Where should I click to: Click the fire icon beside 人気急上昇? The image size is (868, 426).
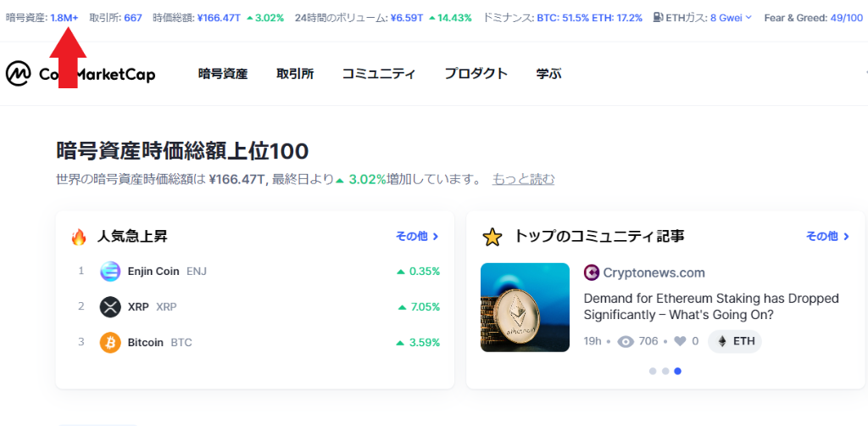pyautogui.click(x=79, y=237)
